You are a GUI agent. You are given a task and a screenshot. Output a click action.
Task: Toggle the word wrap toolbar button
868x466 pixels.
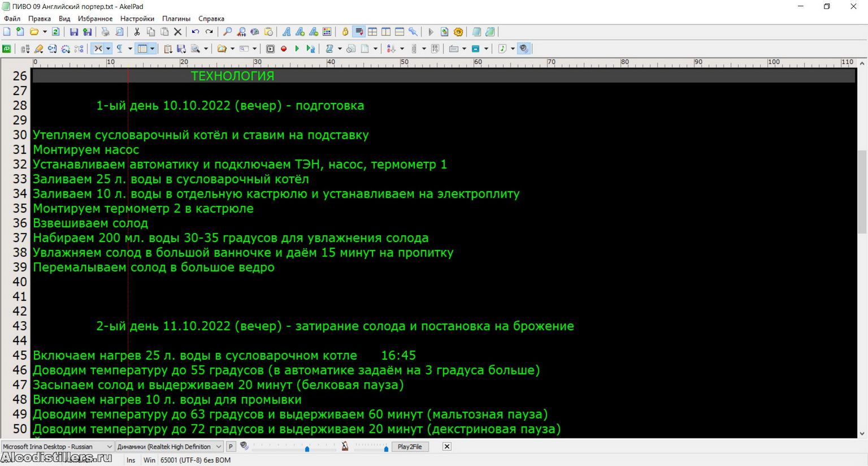click(x=359, y=32)
